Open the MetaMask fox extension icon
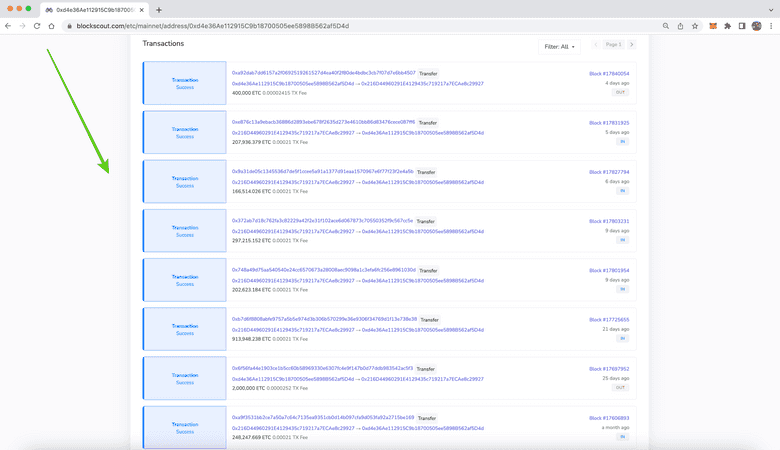 [712, 25]
